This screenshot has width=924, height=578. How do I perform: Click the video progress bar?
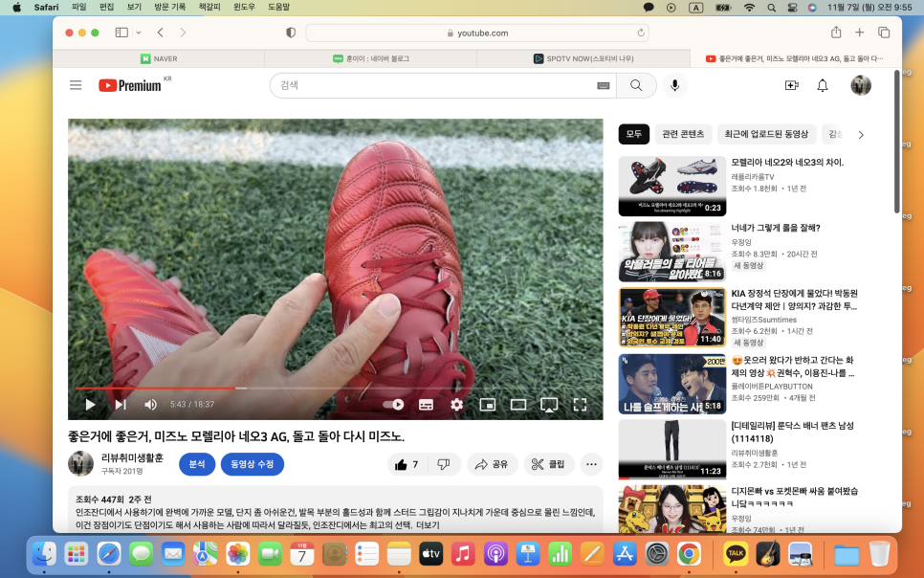(336, 389)
